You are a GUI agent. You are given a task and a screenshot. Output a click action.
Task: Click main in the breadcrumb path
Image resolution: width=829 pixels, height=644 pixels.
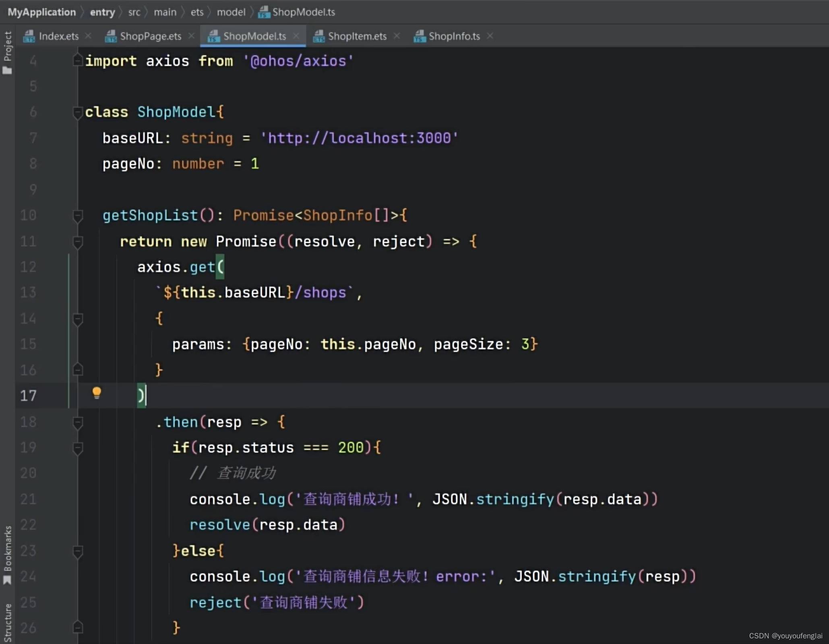165,12
